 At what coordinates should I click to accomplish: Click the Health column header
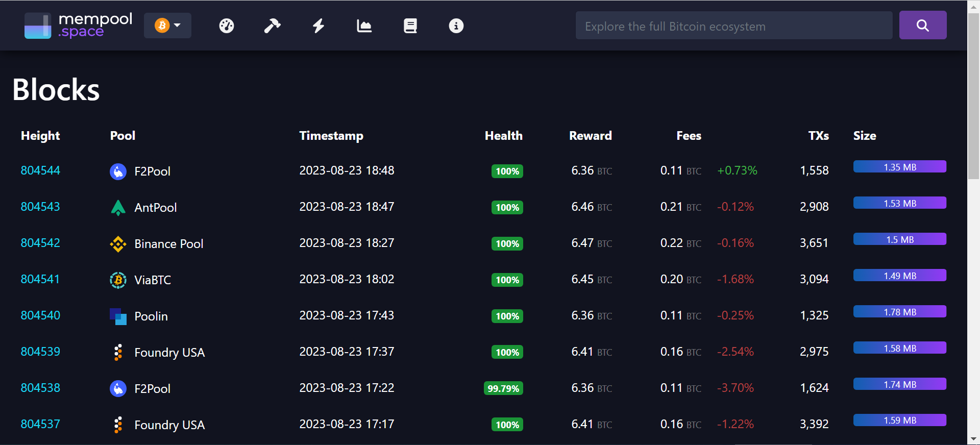(x=504, y=136)
